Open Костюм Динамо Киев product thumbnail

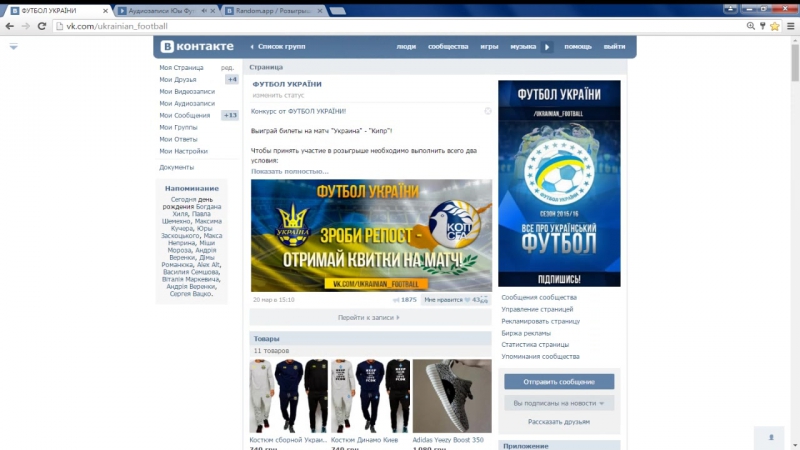pyautogui.click(x=370, y=396)
